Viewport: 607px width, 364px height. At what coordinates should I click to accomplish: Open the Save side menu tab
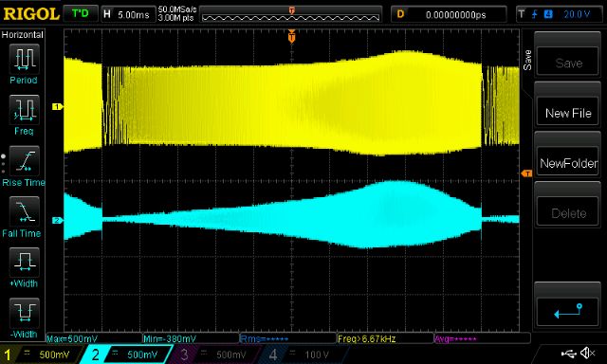pos(527,60)
